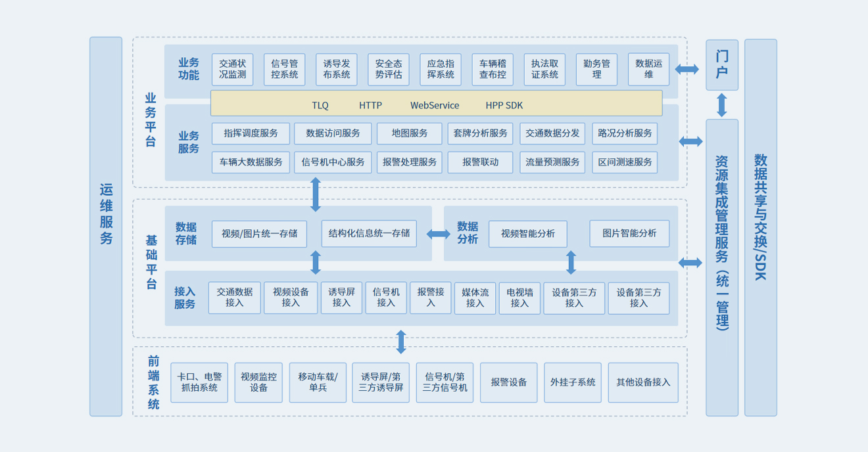
Task: Select the 图片智能分析 box
Action: (x=629, y=233)
